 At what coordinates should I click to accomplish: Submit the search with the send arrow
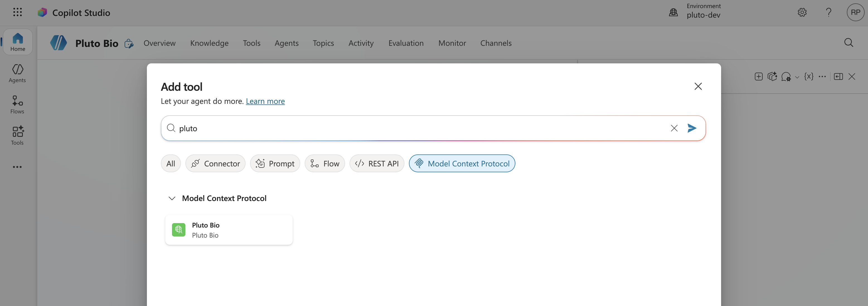[x=692, y=128]
